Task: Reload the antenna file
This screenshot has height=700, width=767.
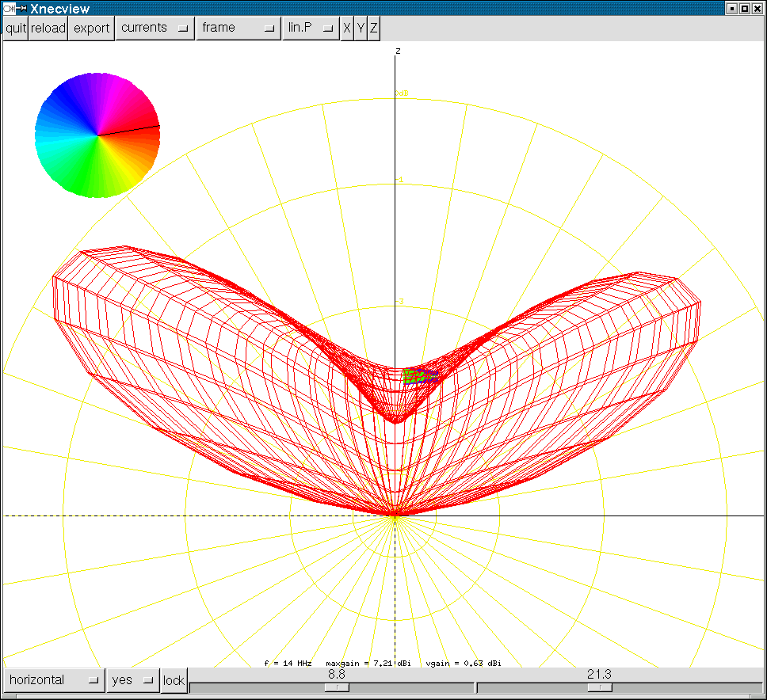Action: [x=48, y=28]
